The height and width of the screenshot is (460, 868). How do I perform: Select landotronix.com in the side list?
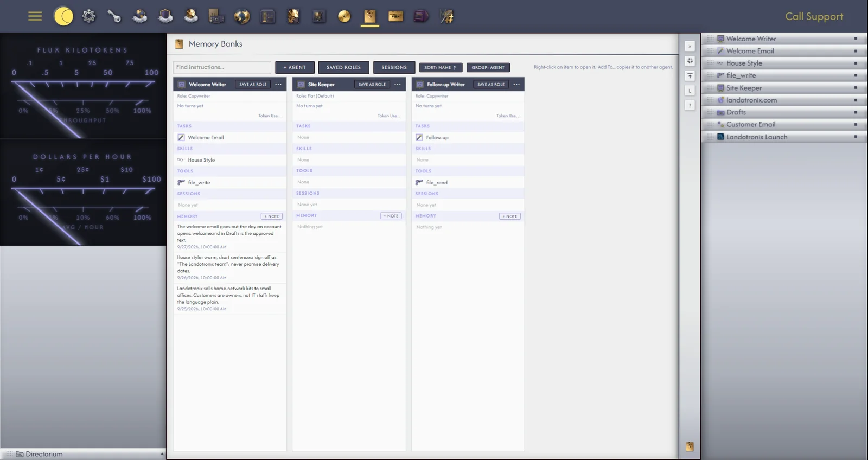click(x=784, y=100)
